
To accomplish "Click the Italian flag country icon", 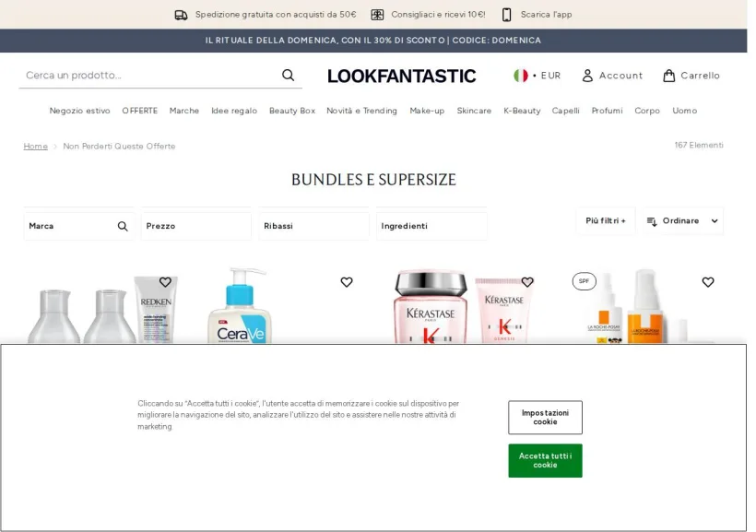I will click(521, 76).
